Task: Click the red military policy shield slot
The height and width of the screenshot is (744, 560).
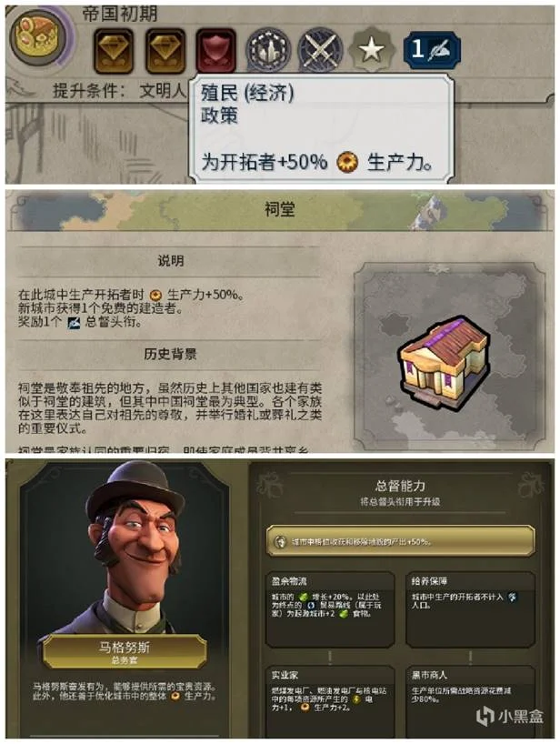Action: point(215,51)
